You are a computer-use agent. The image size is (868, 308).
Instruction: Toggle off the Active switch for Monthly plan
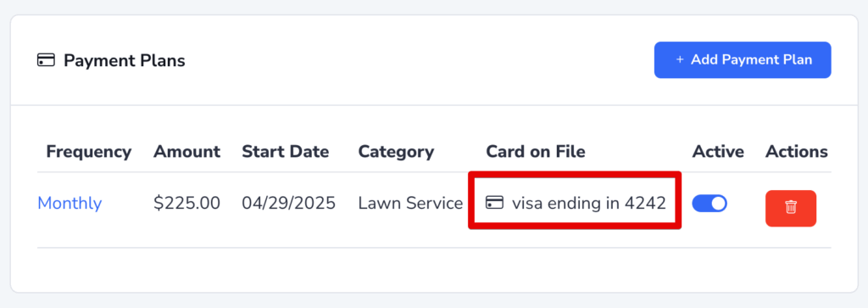[x=709, y=204]
